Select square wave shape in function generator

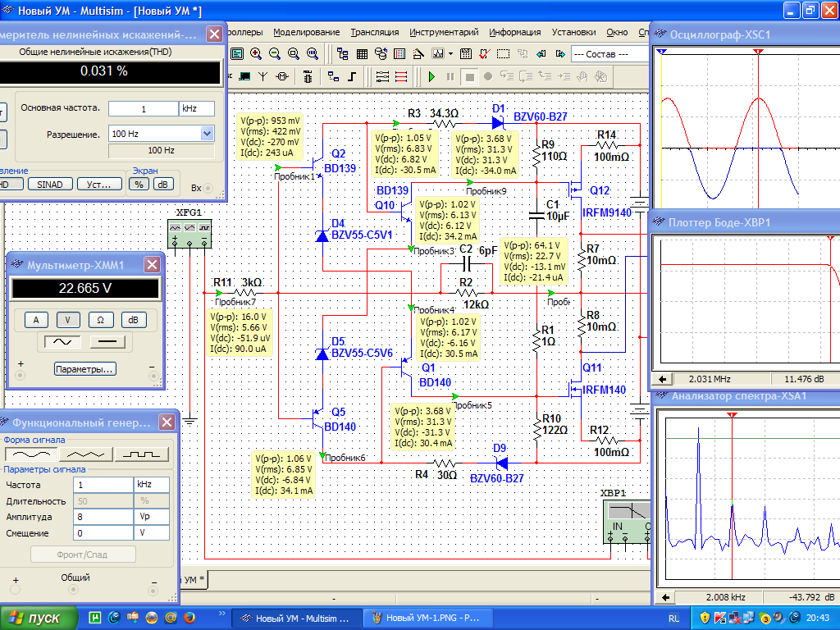click(140, 454)
